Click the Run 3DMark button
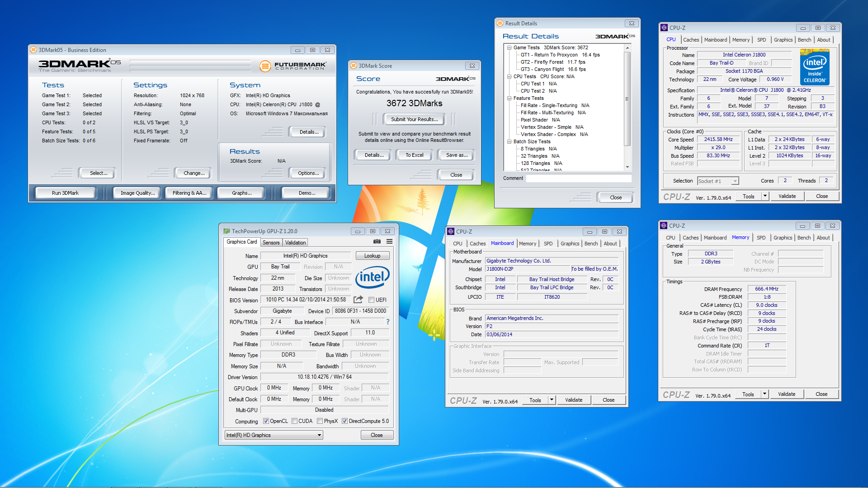This screenshot has height=488, width=868. click(x=65, y=193)
